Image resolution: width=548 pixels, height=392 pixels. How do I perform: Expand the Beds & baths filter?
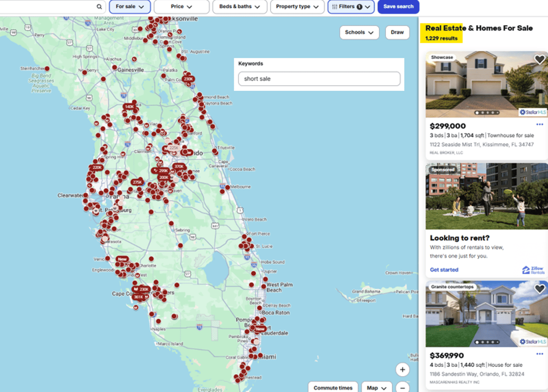240,7
